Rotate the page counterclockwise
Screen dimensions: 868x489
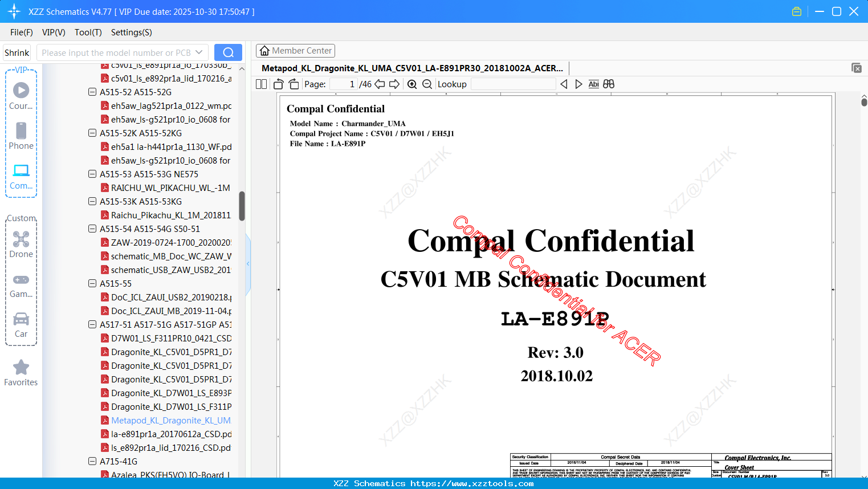pos(279,84)
